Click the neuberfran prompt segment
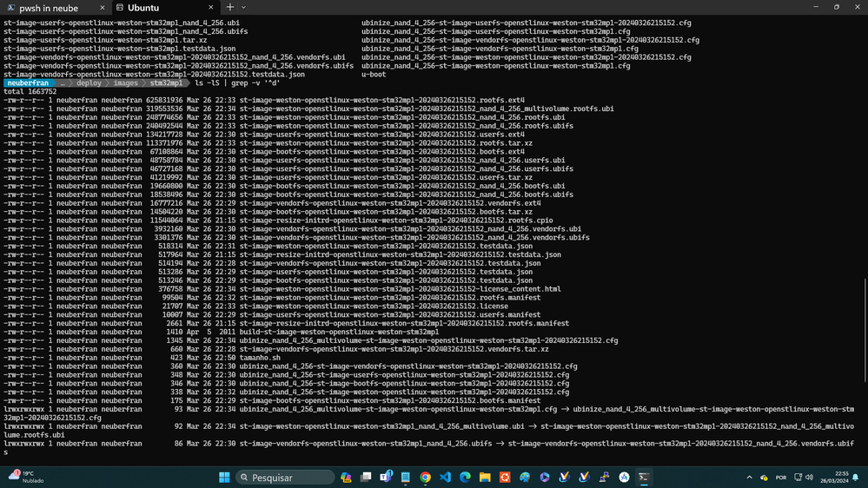Viewport: 868px width, 488px height. (28, 83)
